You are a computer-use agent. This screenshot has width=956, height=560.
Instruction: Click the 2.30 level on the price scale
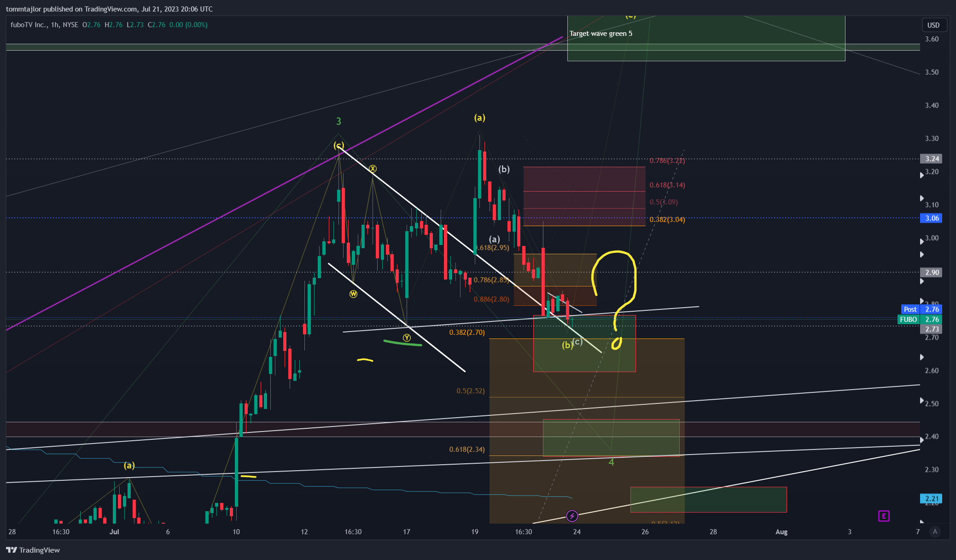click(x=932, y=470)
